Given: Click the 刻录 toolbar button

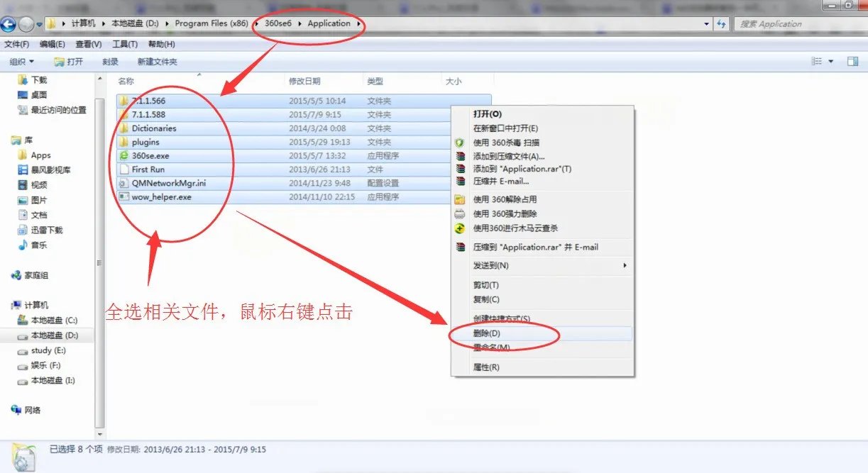Looking at the screenshot, I should 110,62.
